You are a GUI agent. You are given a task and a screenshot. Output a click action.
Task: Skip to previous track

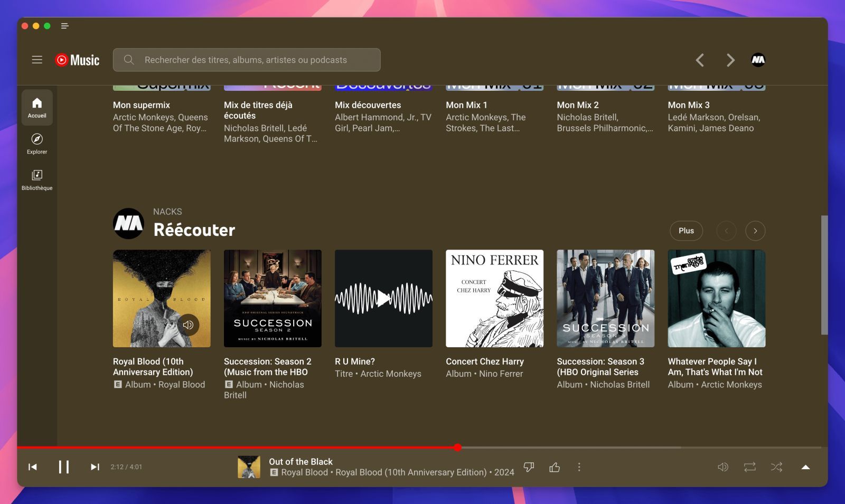click(x=33, y=467)
